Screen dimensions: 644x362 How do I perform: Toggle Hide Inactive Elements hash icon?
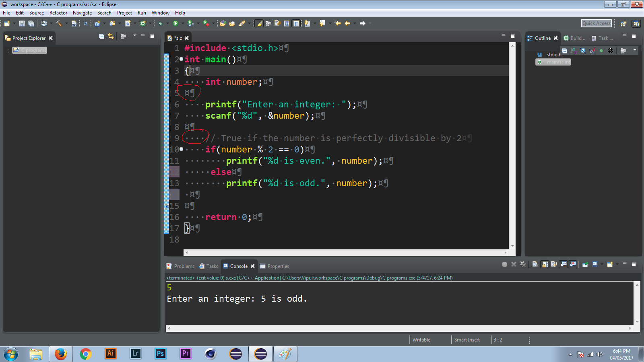(611, 51)
